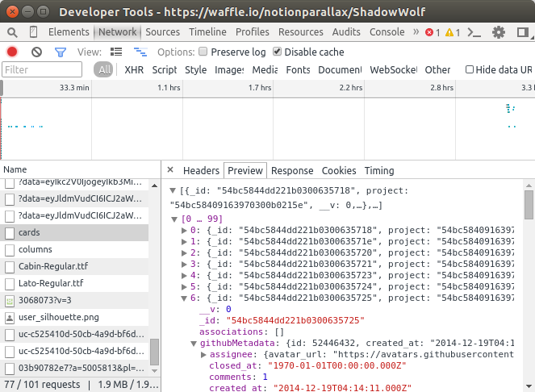Check the Hide data URLs checkbox
Screen dimensions: 535x392
click(x=470, y=70)
